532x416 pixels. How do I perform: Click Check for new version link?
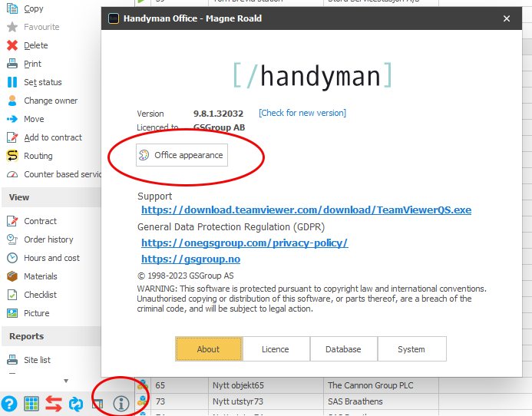point(302,113)
